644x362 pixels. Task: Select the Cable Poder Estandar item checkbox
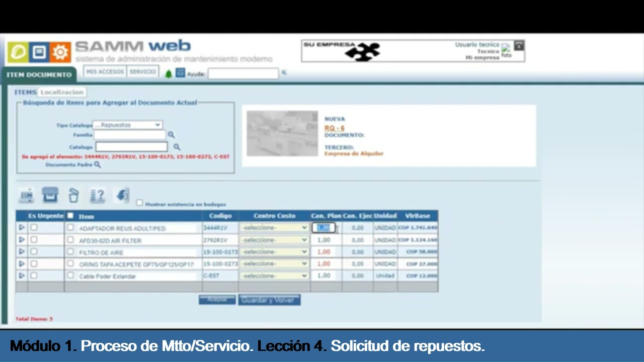point(70,276)
